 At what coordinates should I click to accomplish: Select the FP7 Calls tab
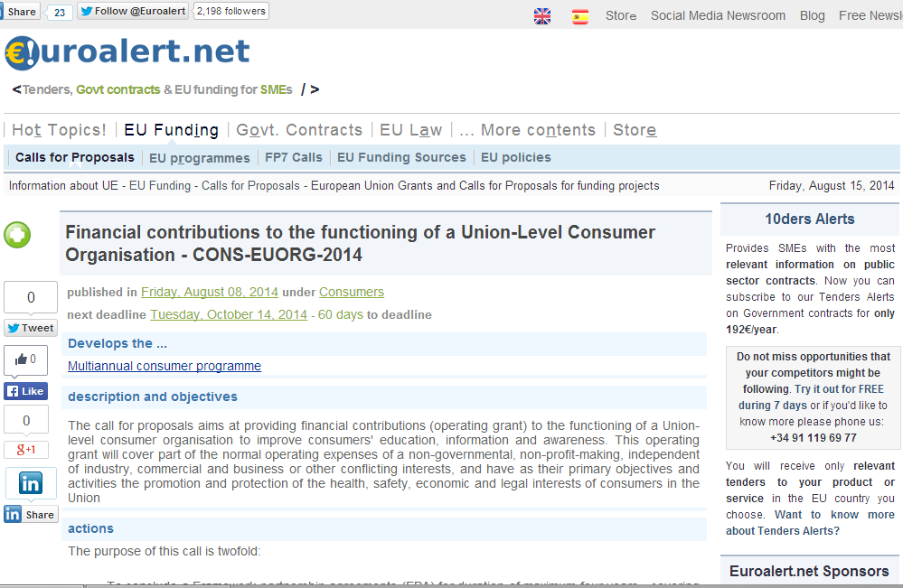[294, 157]
